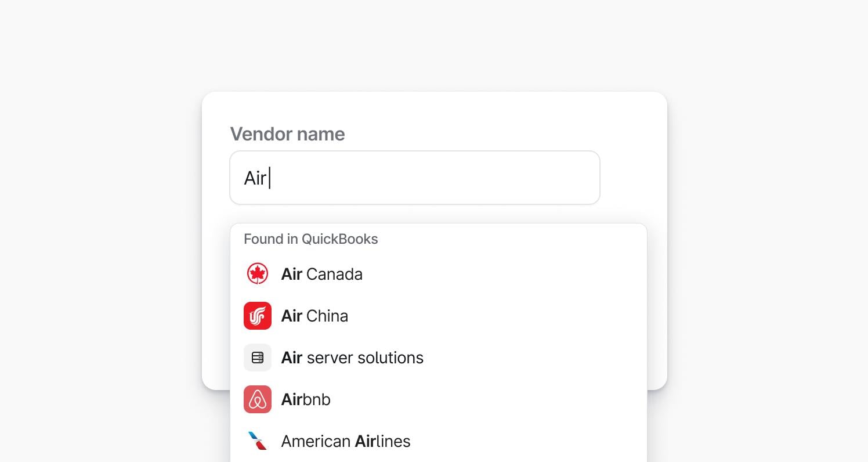Click the Found in QuickBooks section header
Screen dimensions: 868x462
pyautogui.click(x=310, y=239)
